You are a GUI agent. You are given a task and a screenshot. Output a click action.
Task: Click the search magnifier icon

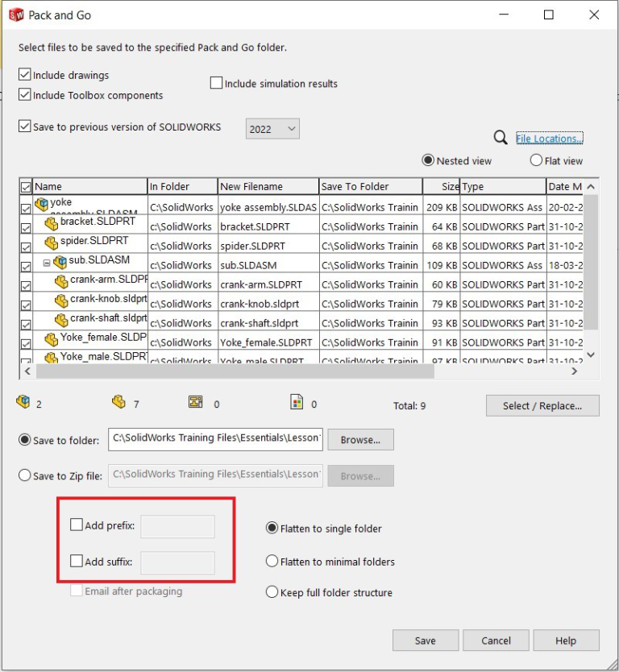coord(500,138)
